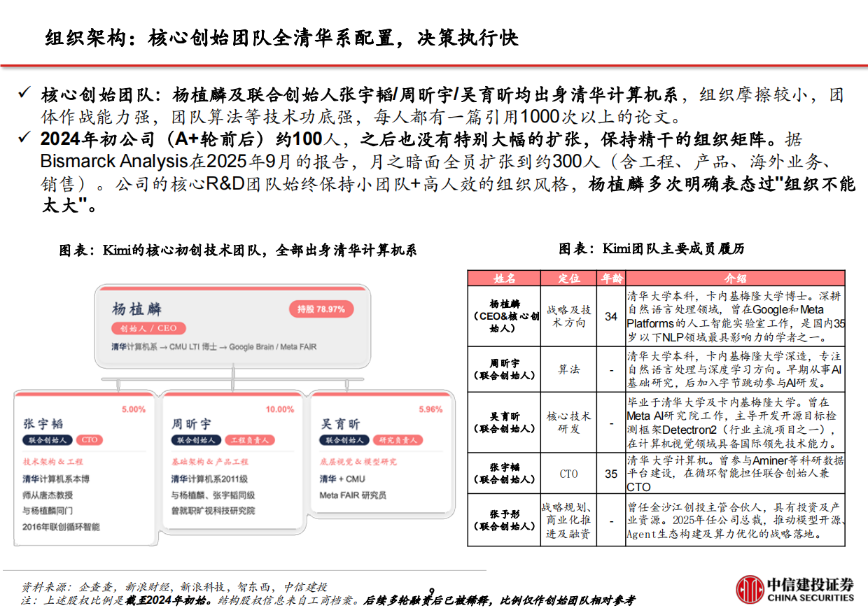Click the 5.96% share figure on 吴育昕 card
The width and height of the screenshot is (868, 615).
coord(430,409)
